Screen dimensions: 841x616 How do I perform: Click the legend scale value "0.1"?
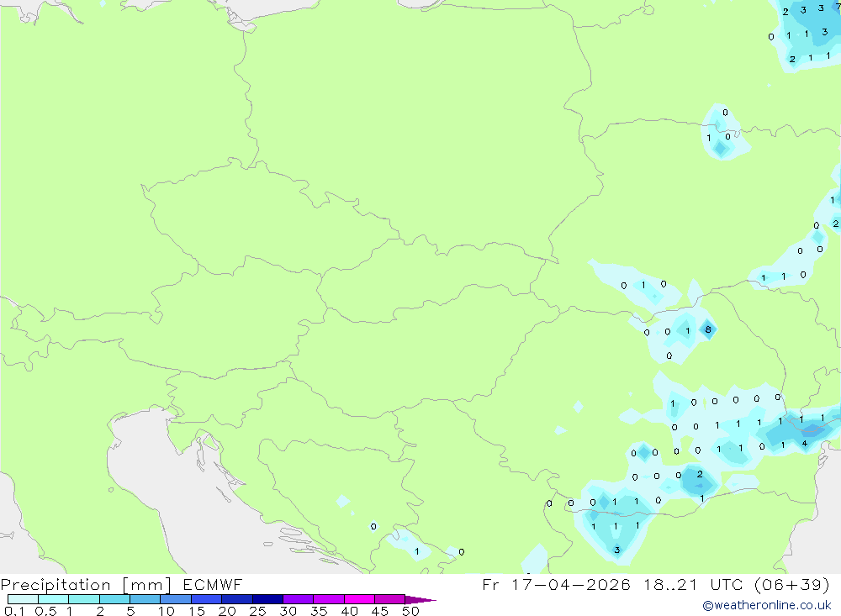[14, 611]
